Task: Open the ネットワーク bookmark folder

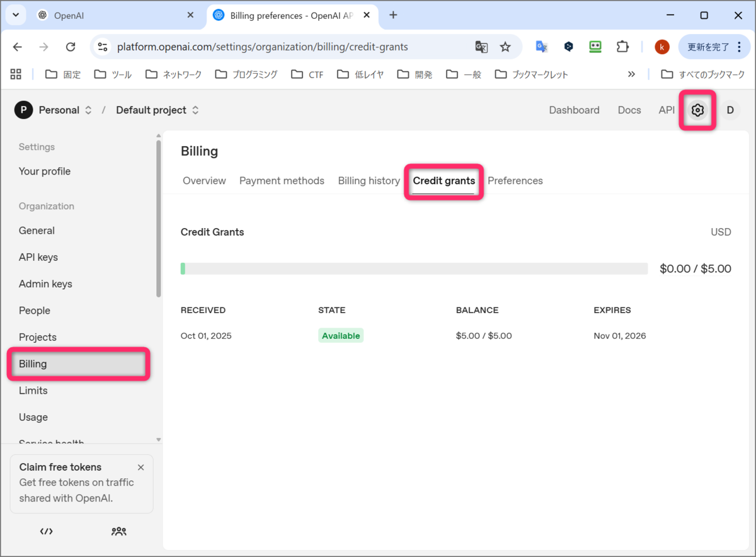Action: tap(173, 74)
